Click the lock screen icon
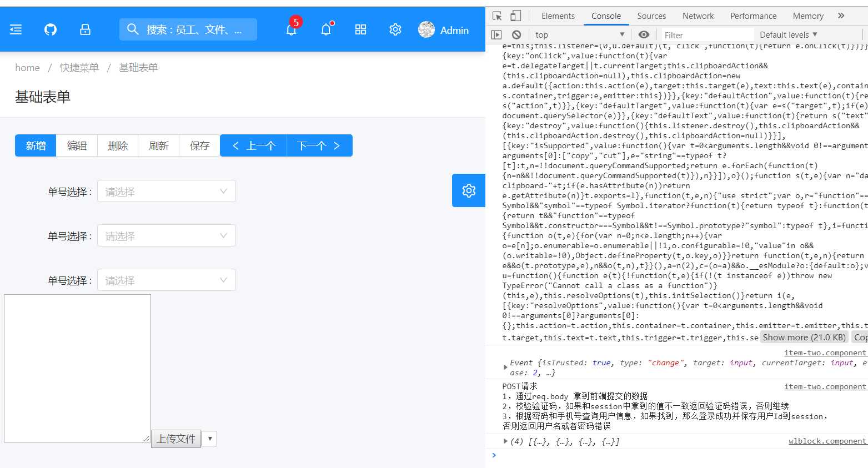The height and width of the screenshot is (468, 868). click(x=85, y=29)
